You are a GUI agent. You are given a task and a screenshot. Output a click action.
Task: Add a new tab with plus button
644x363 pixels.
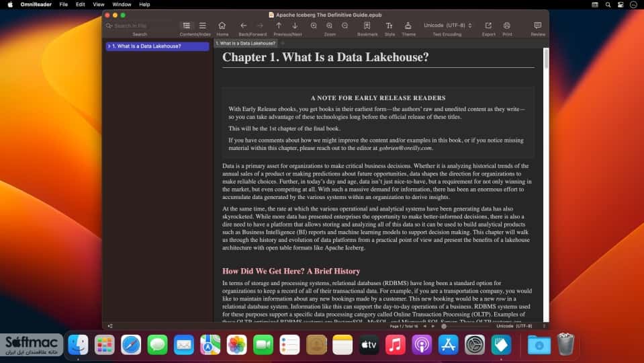pyautogui.click(x=283, y=43)
